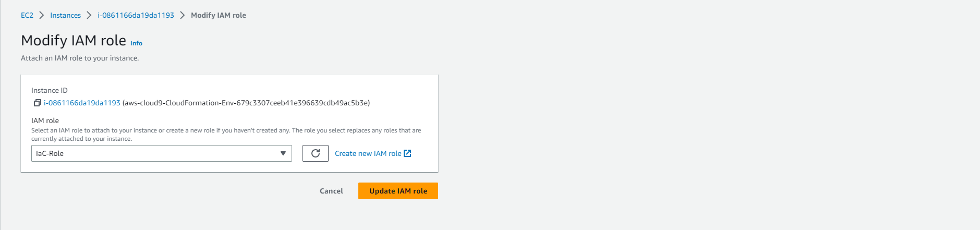This screenshot has width=980, height=230.
Task: Refresh the IAM roles list
Action: (x=316, y=153)
